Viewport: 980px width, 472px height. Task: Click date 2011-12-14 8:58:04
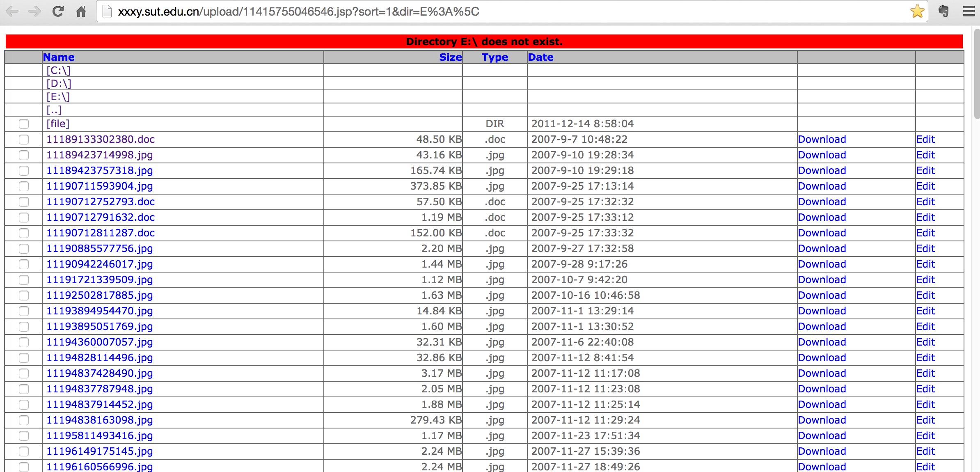pyautogui.click(x=582, y=124)
